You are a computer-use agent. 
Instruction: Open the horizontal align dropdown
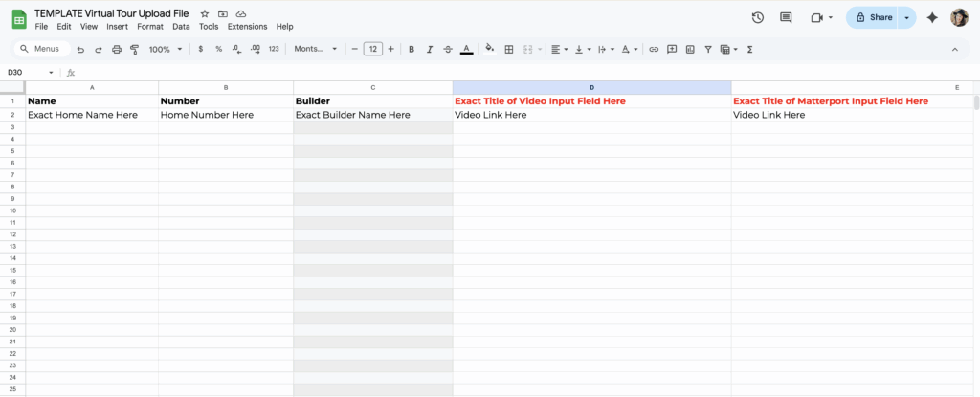click(559, 49)
